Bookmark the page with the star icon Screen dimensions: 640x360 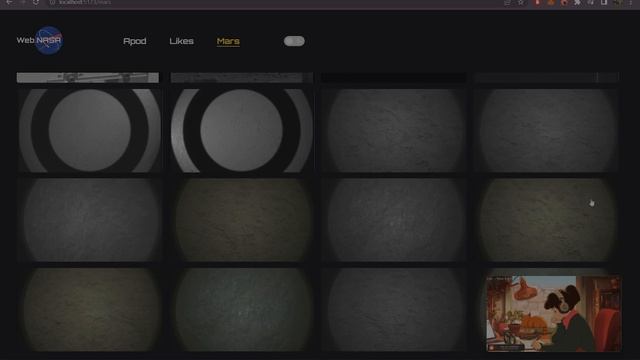[x=521, y=2]
